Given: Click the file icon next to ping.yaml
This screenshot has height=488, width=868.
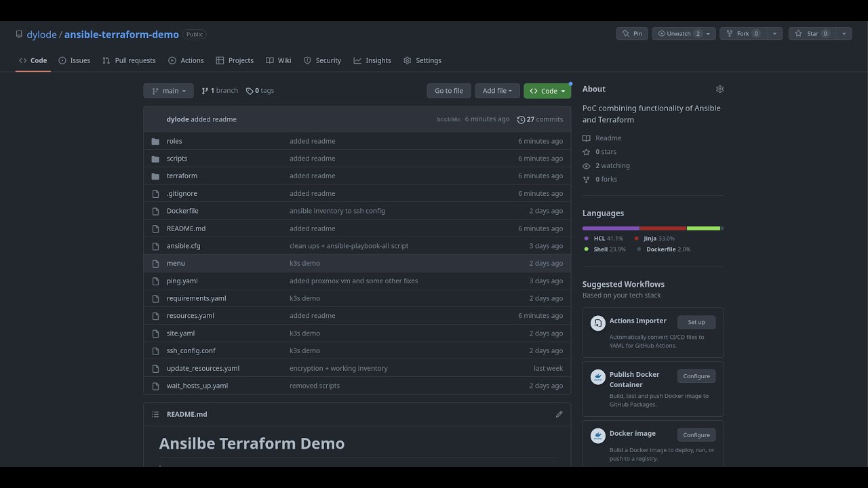Looking at the screenshot, I should click(x=155, y=281).
